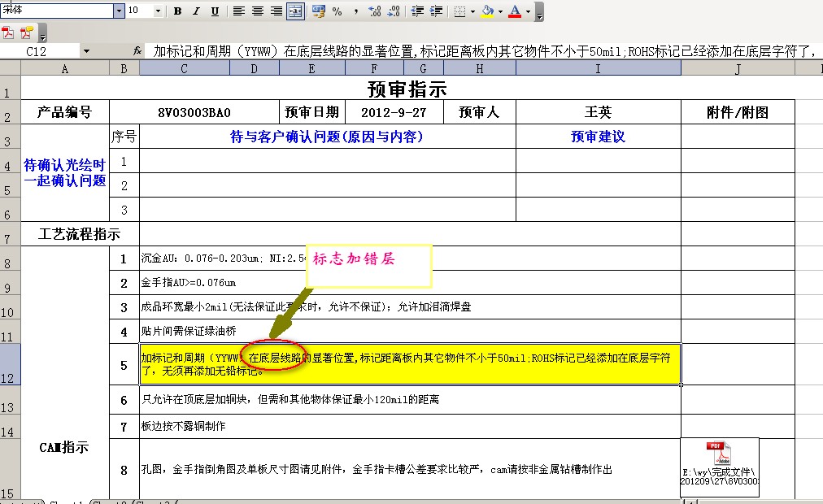Select row 8 cell 孔图,金手指倒角图
This screenshot has height=504, width=823.
pos(410,469)
